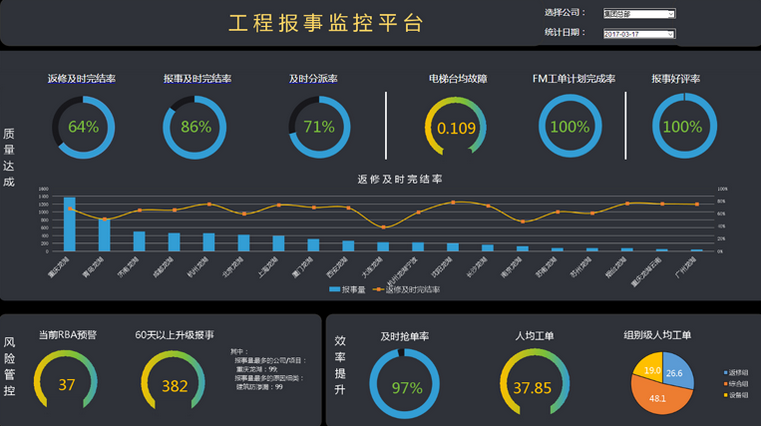
Task: Click the 100% FM工单计划完成率 ring
Action: [570, 126]
